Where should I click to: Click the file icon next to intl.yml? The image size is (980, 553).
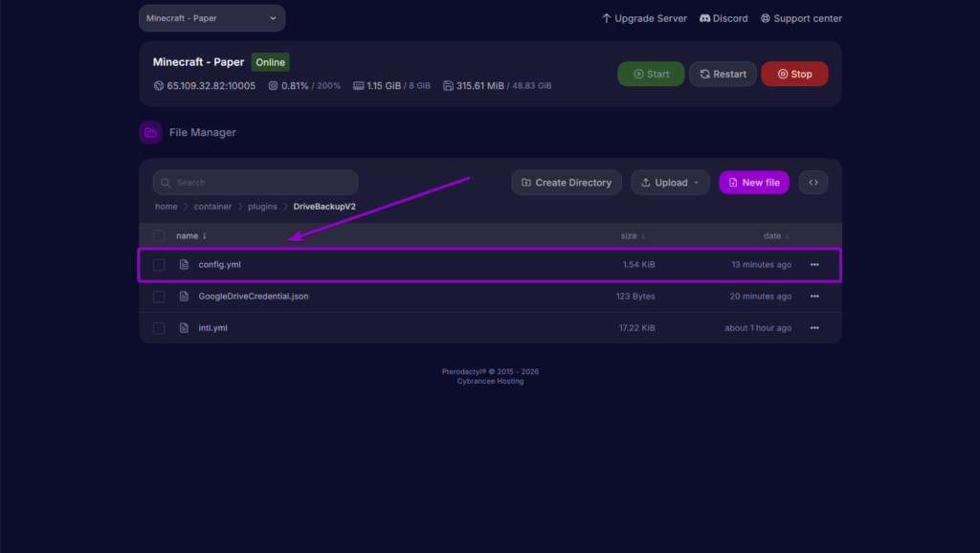coord(185,328)
